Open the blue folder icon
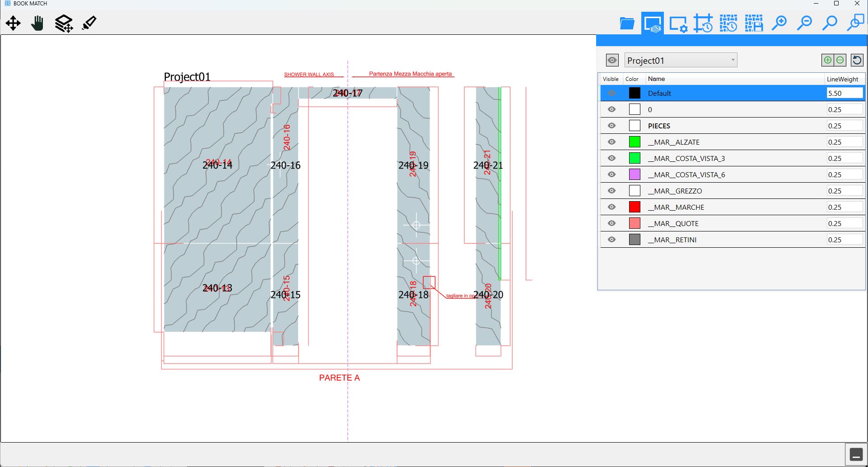 point(627,23)
